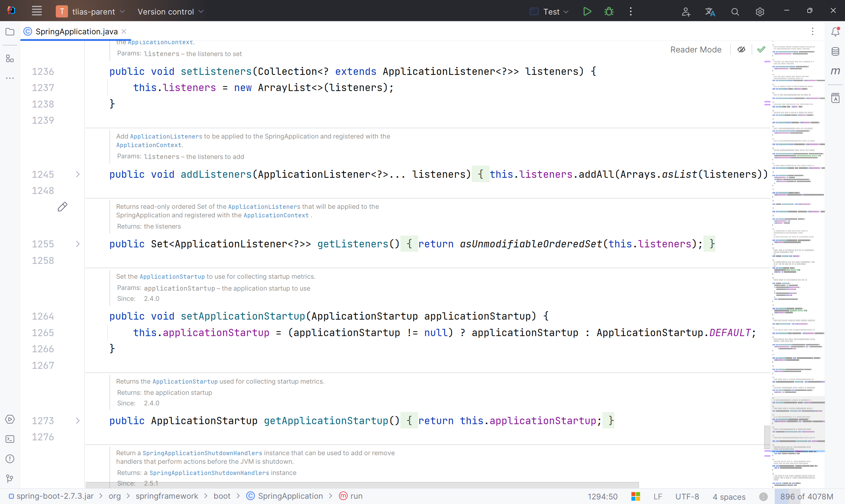Open the Database tool window
845x504 pixels.
[835, 51]
